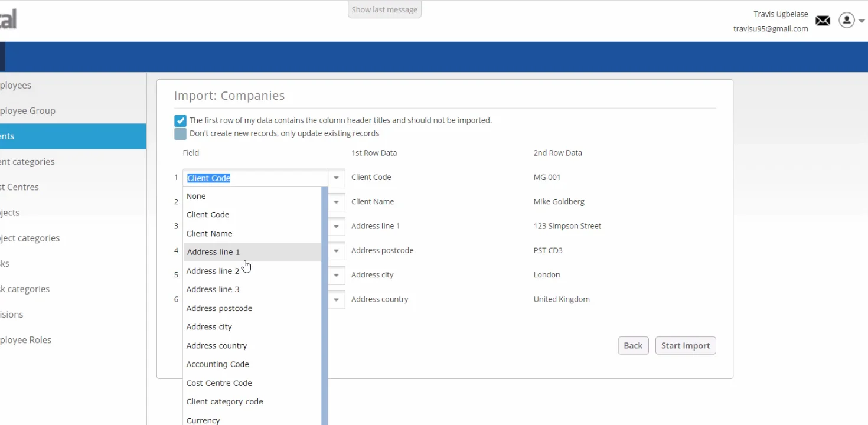Open the mail envelope icon
868x425 pixels.
click(823, 21)
